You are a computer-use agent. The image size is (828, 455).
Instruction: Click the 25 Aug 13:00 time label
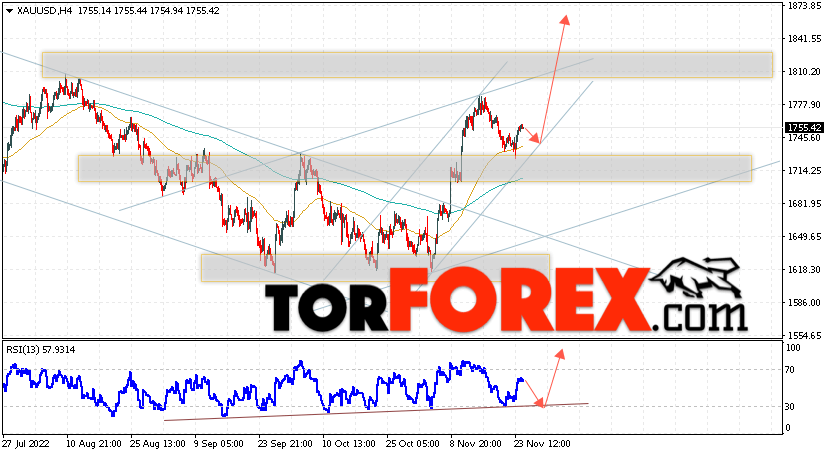tap(157, 443)
